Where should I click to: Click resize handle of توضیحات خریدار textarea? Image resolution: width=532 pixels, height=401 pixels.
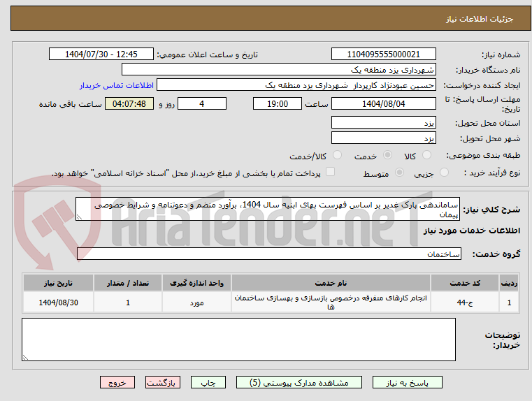[x=25, y=357]
